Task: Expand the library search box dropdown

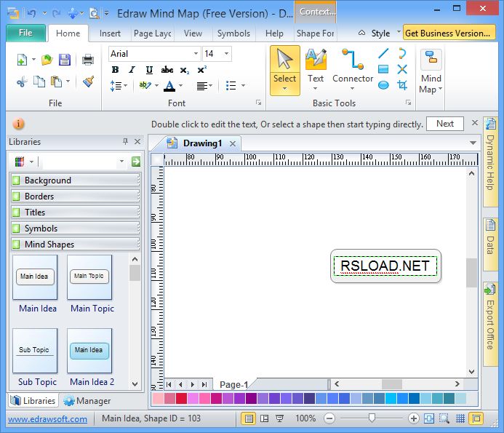Action: coord(121,162)
